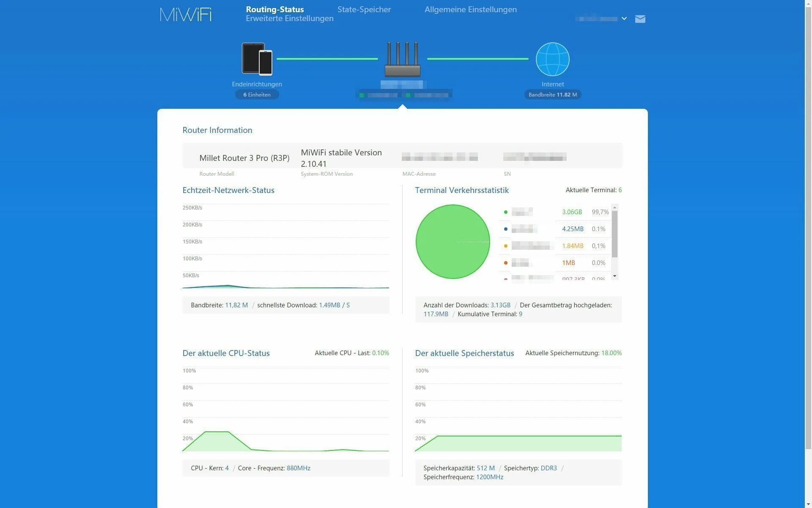
Task: Go to Erweiterte Einstellungen tab
Action: point(289,19)
